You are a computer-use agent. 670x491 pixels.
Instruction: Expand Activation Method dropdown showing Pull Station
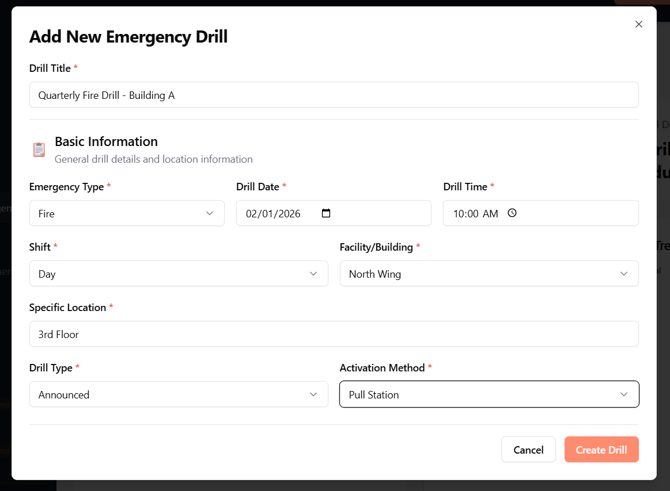pyautogui.click(x=489, y=395)
